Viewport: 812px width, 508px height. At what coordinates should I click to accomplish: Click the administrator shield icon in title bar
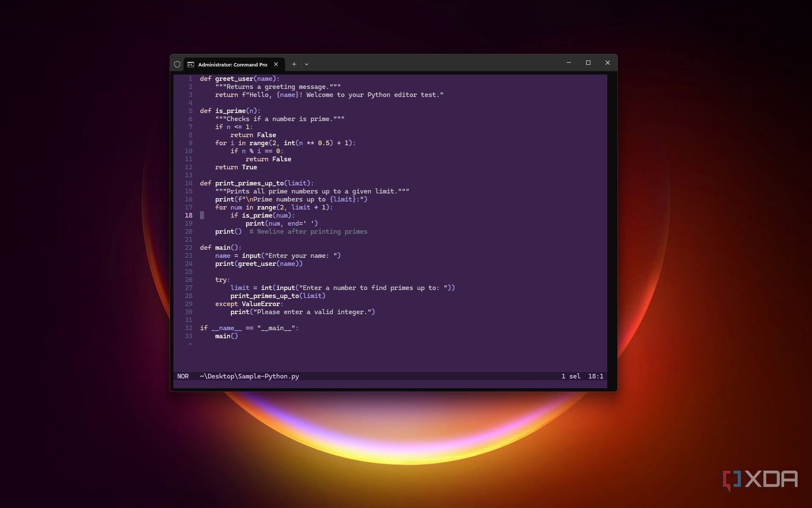(177, 64)
